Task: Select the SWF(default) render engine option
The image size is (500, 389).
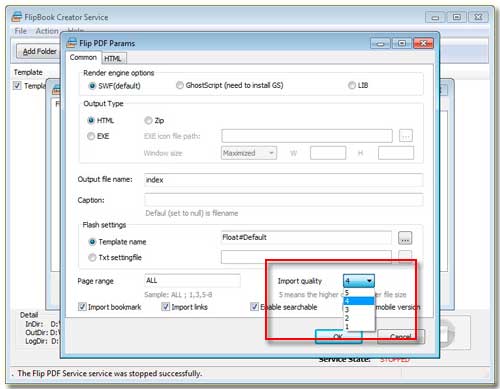Action: (92, 86)
